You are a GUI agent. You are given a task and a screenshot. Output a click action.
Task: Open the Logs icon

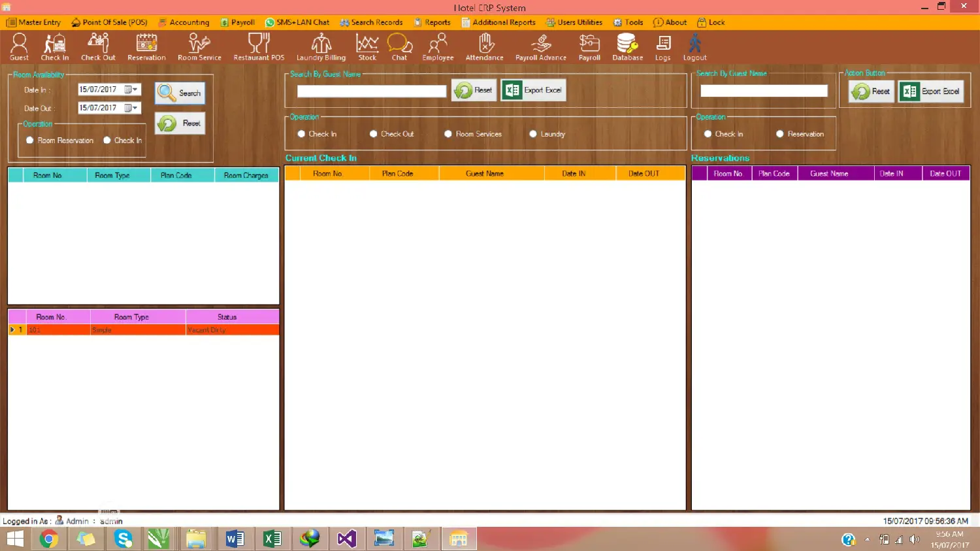[662, 47]
